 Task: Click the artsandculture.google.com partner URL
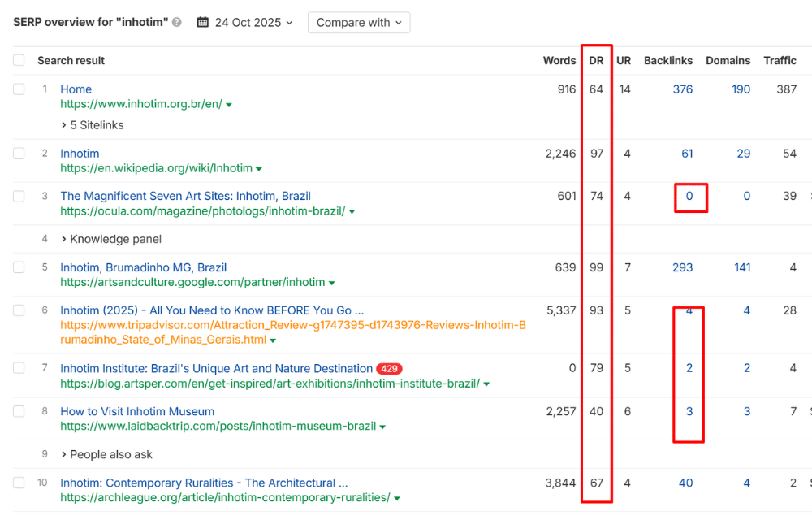(192, 282)
